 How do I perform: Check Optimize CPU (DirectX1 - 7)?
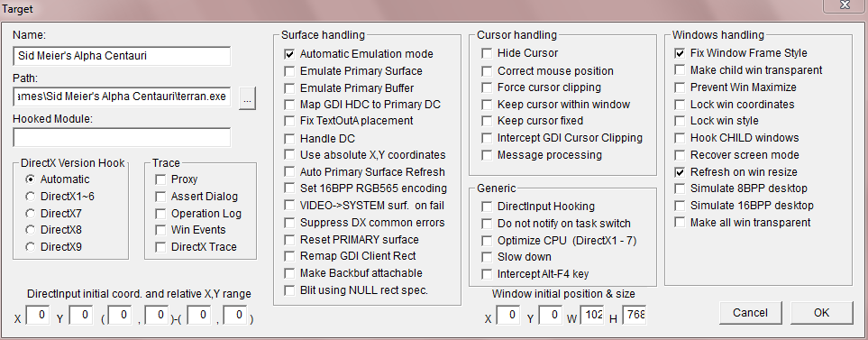click(x=487, y=241)
